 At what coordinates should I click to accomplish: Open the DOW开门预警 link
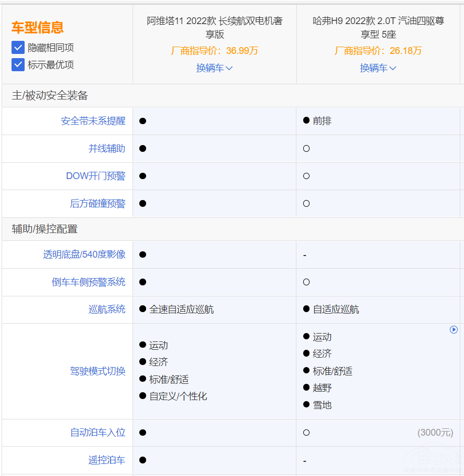coord(95,176)
